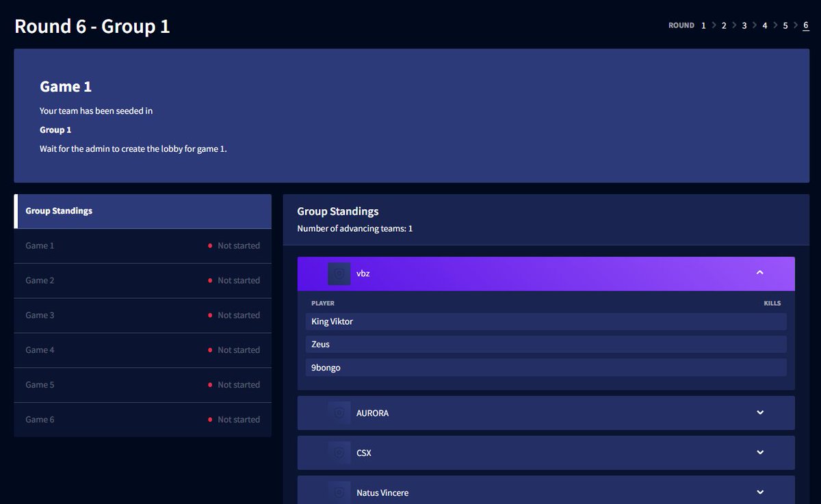Expand the CSX team chevron
821x504 pixels.
[759, 452]
